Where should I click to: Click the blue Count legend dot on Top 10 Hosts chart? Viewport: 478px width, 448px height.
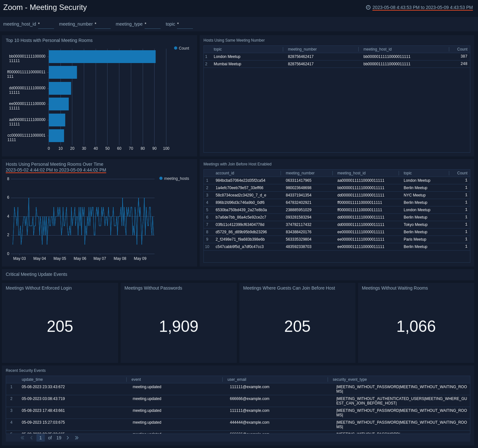(x=176, y=48)
